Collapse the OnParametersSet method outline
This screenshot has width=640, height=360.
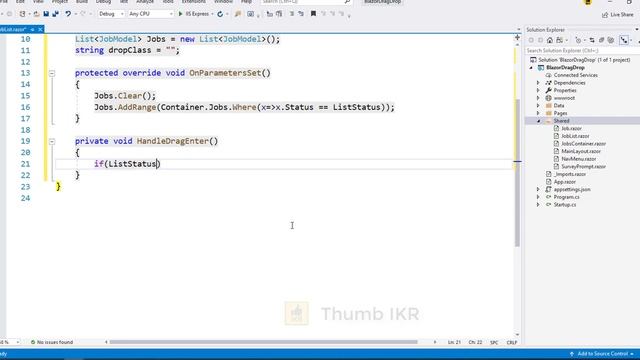tap(52, 73)
